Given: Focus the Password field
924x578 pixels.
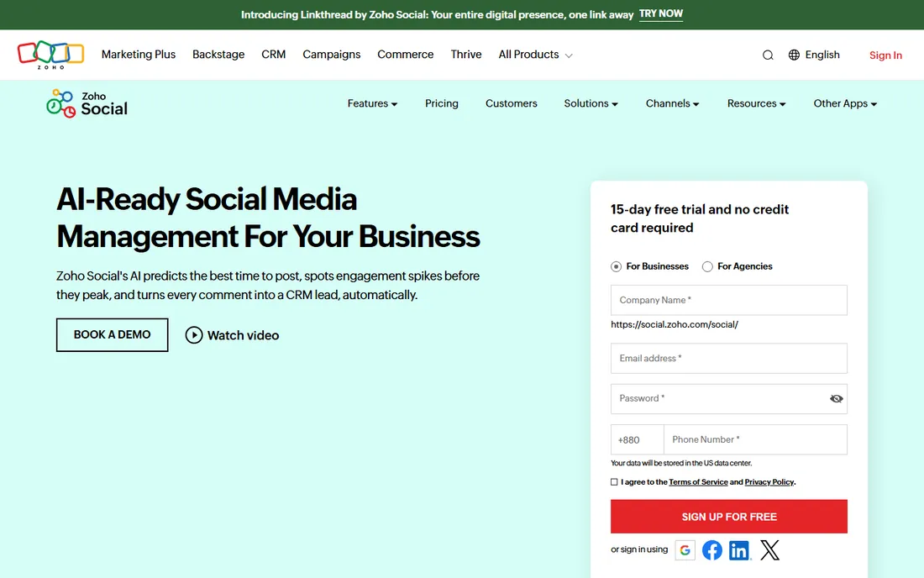Looking at the screenshot, I should [729, 399].
